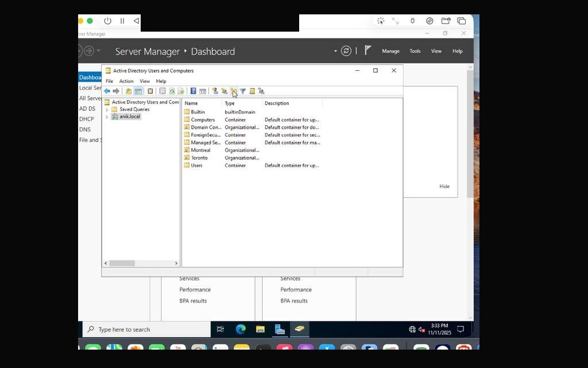Open the File menu
The image size is (588, 368).
109,81
